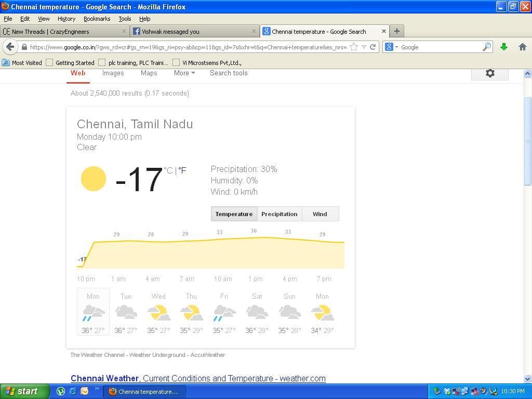Open the Help menu

(x=145, y=19)
